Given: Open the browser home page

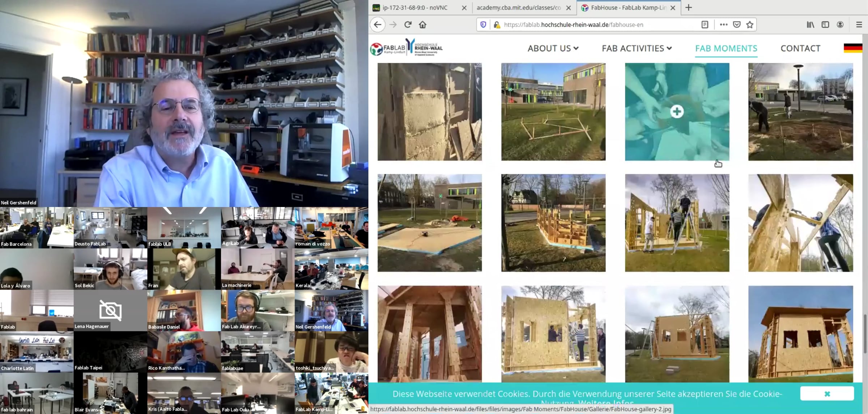Looking at the screenshot, I should pos(422,25).
